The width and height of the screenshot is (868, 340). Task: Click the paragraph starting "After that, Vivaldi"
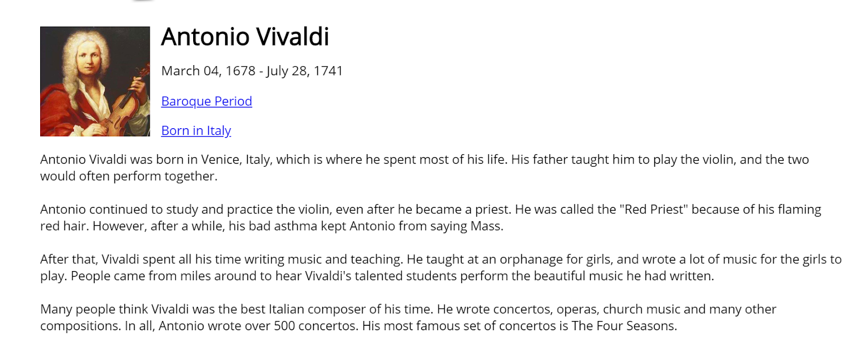point(441,268)
